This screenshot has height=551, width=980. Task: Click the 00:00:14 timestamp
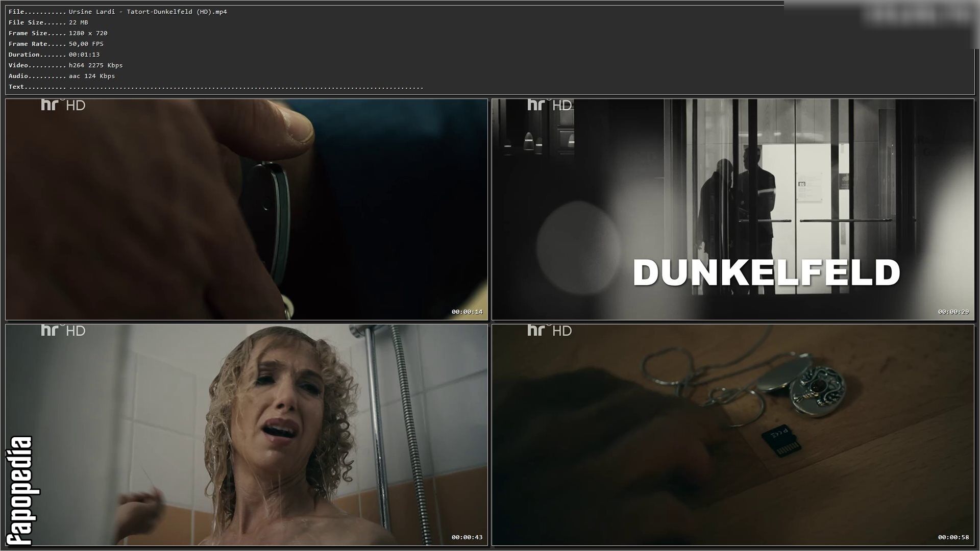[x=467, y=312]
